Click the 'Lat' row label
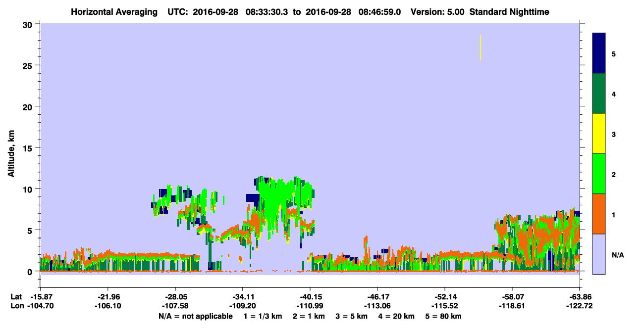 click(16, 297)
